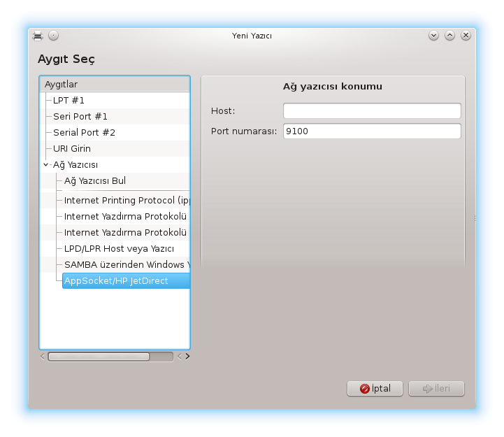The width and height of the screenshot is (504, 437).
Task: Minimize the Yeni Yazıcı window
Action: [433, 36]
